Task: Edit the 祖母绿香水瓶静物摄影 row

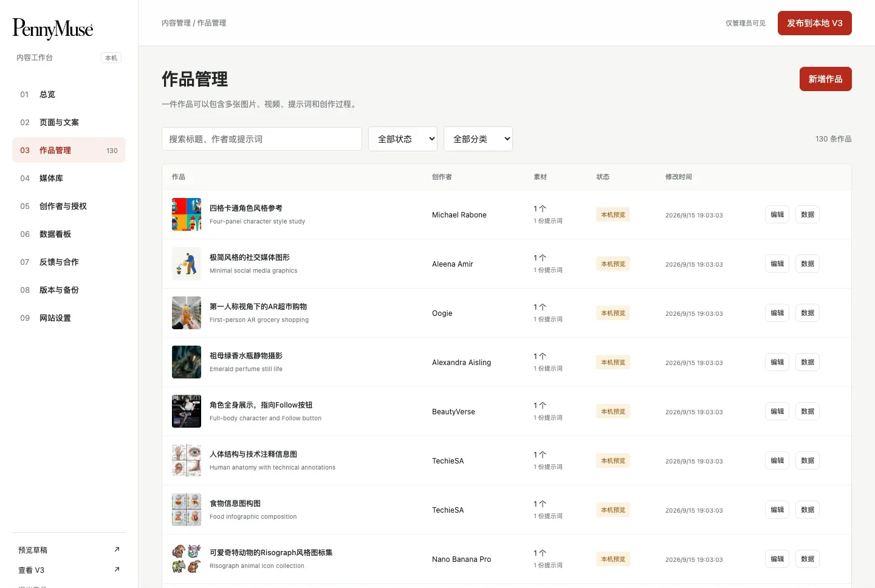Action: point(777,362)
